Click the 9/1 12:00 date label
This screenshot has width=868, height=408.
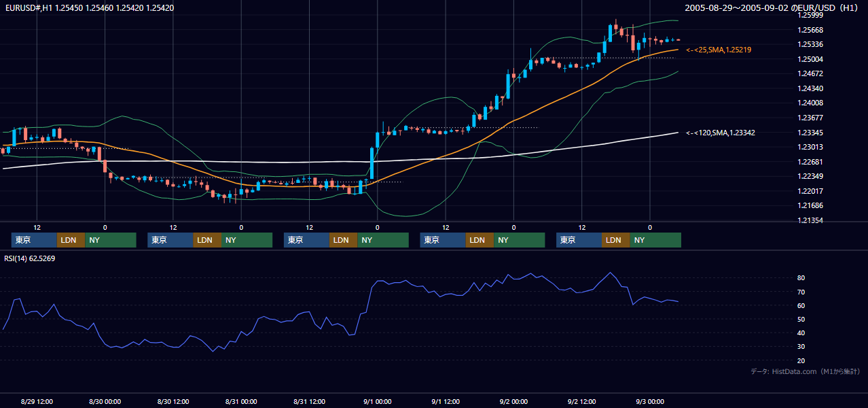click(446, 402)
